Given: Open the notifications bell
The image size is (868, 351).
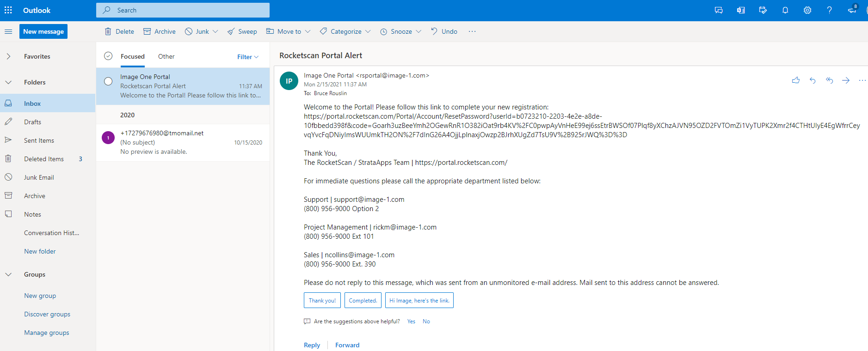Looking at the screenshot, I should [x=785, y=10].
